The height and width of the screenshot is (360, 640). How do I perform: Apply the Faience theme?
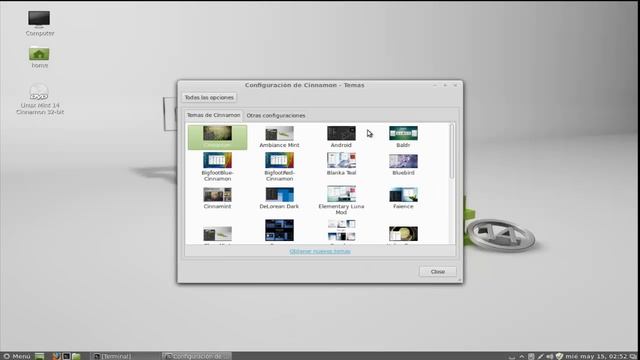403,198
